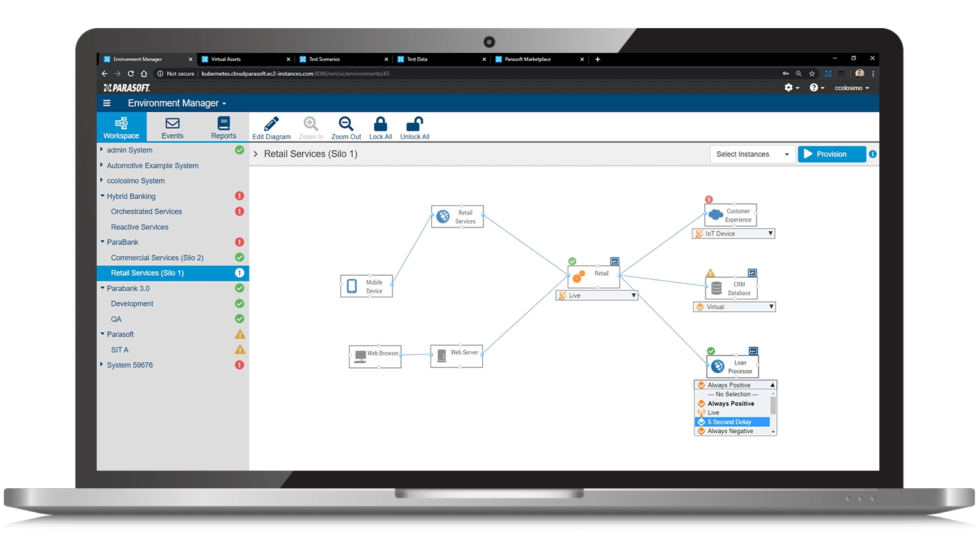This screenshot has height=551, width=980.
Task: Collapse the ParaBank tree node
Action: [103, 242]
